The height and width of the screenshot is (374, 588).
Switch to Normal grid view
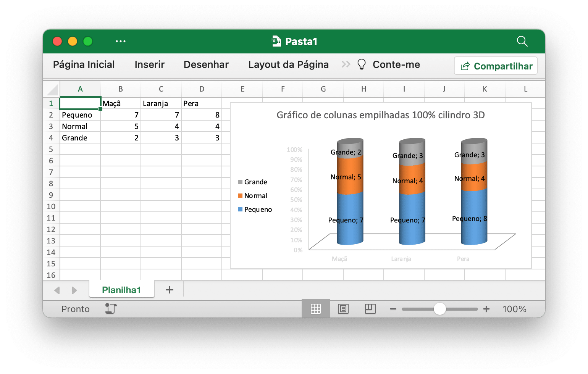316,308
